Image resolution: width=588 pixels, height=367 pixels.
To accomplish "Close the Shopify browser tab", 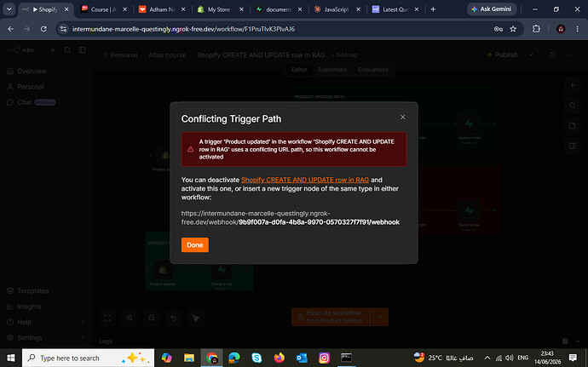I will 66,9.
